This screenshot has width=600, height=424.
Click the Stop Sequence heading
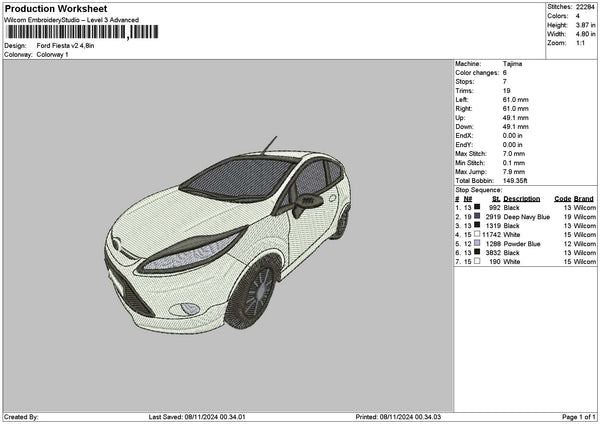[479, 189]
